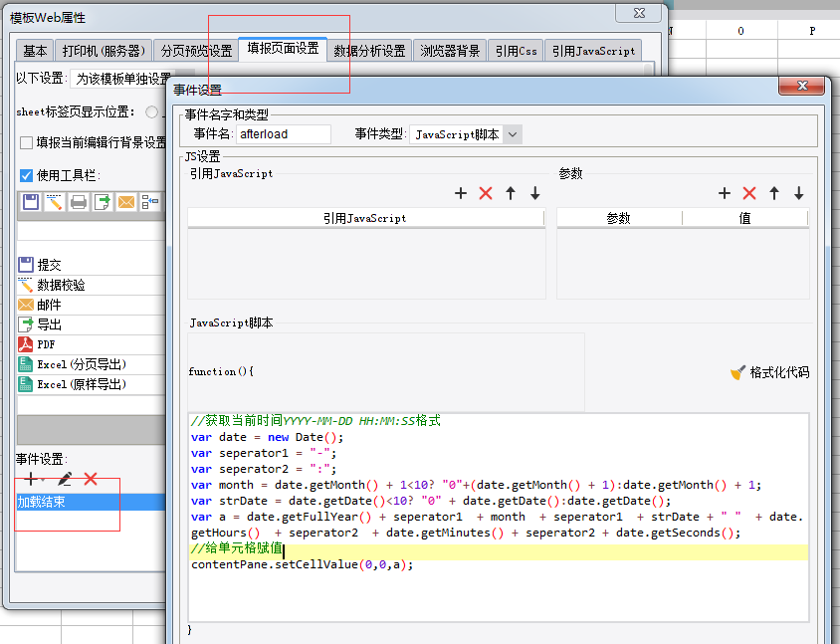Select 导出 in the toolbar item list

(x=92, y=324)
